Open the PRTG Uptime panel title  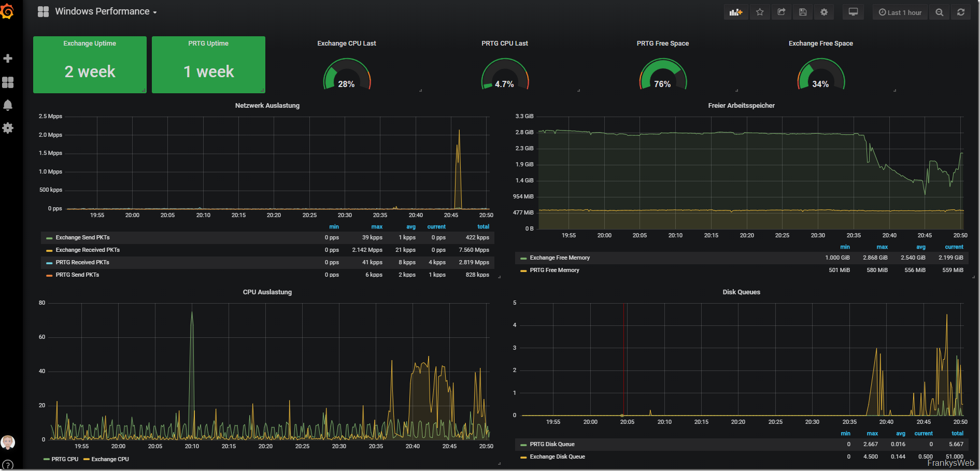click(208, 44)
